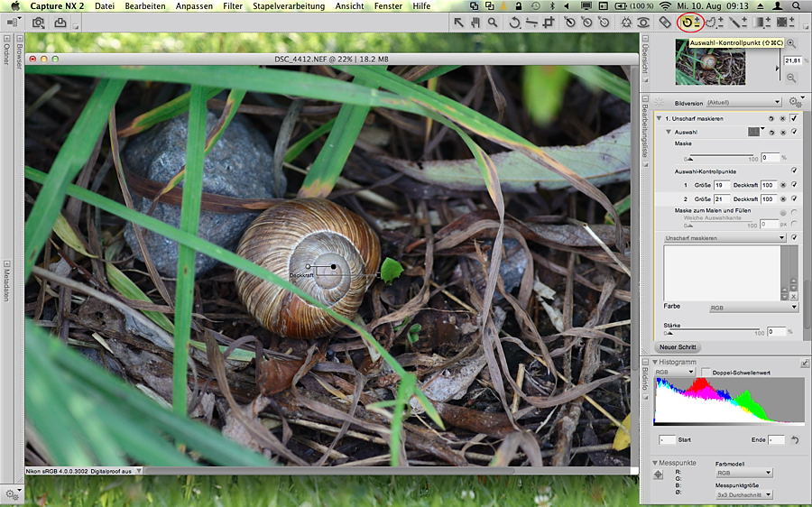Image resolution: width=812 pixels, height=507 pixels.
Task: Open the Datei menu
Action: click(105, 6)
